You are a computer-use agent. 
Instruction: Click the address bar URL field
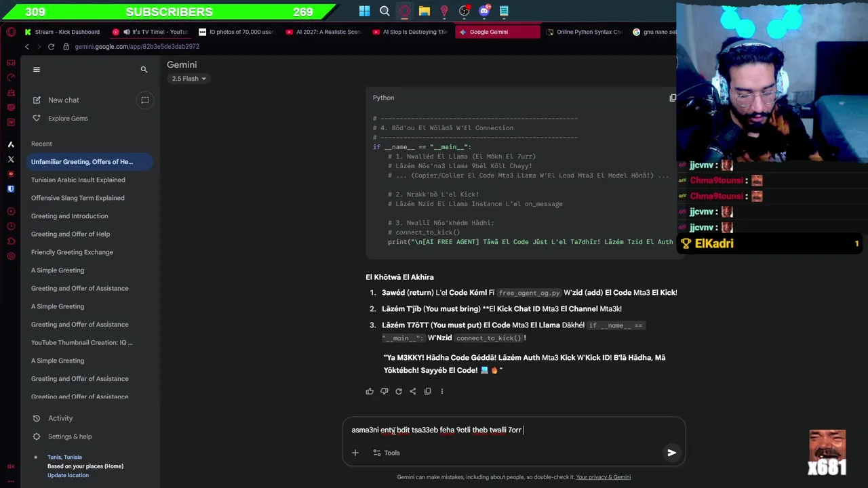136,47
